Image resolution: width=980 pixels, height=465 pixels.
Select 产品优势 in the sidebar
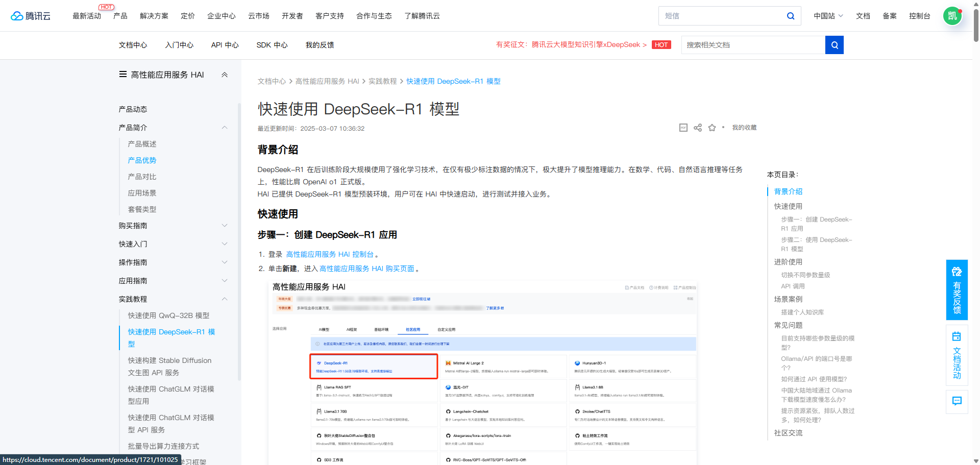(x=142, y=160)
